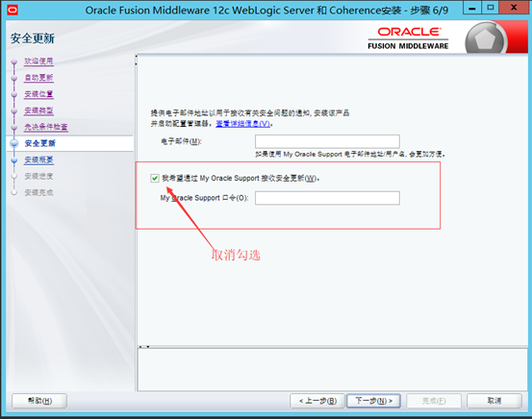The height and width of the screenshot is (419, 532).
Task: Click the bottom message output pane
Action: [333, 369]
